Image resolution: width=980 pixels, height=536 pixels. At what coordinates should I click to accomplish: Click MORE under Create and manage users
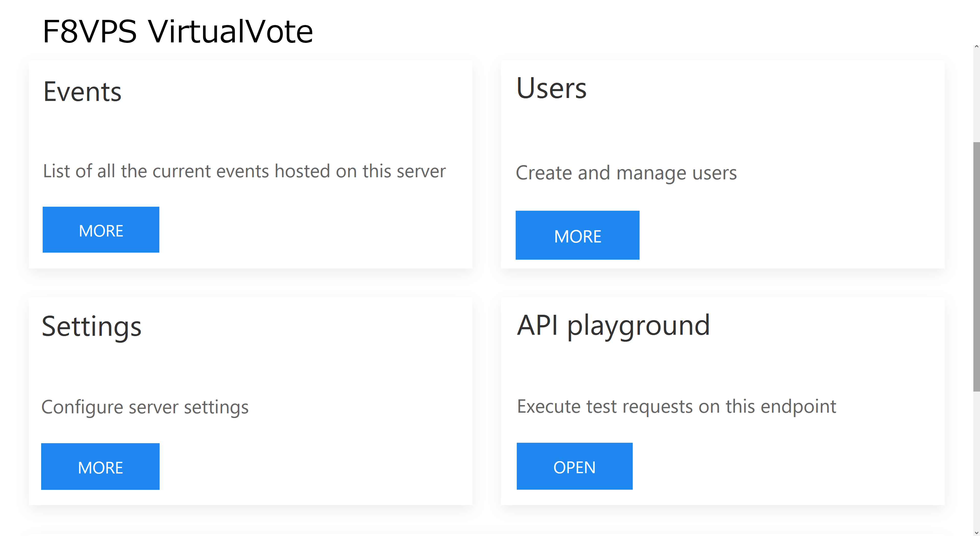click(x=578, y=236)
